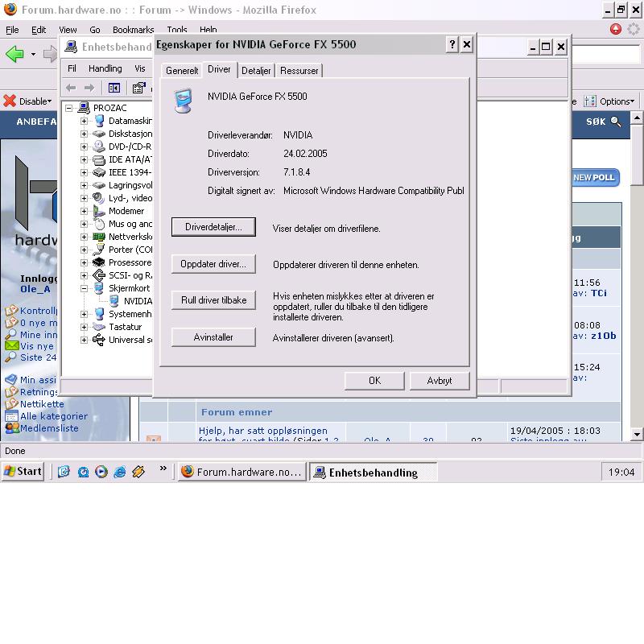Launch Internet Explorer from quick launch
644x644 pixels.
119,472
